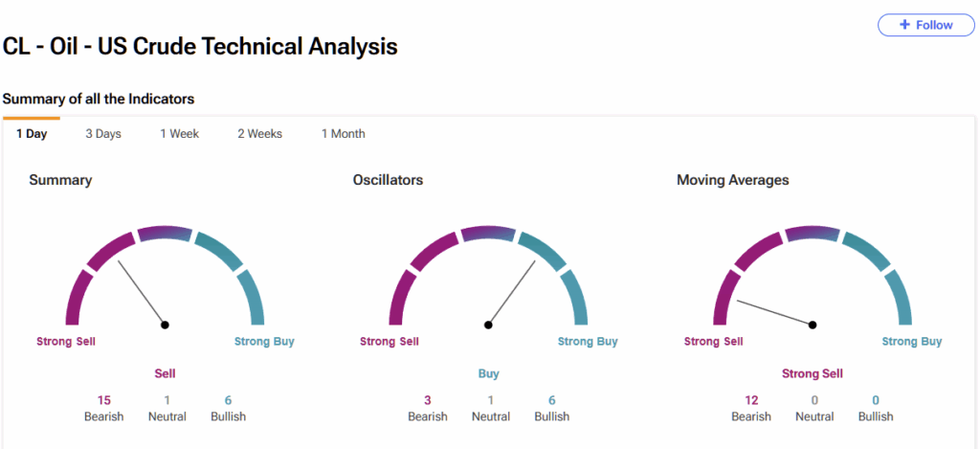Click the Summary gauge's Sell result label

pos(165,373)
